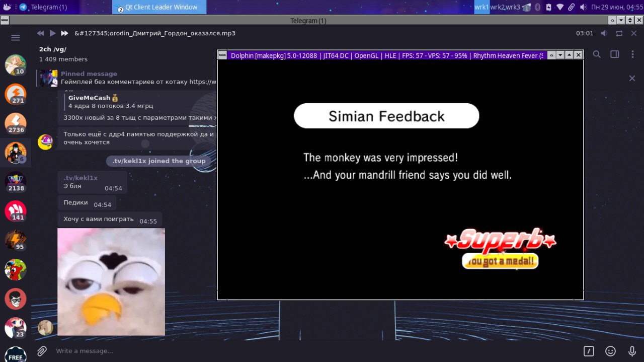Open chat with 141 unread badge

coord(16,211)
